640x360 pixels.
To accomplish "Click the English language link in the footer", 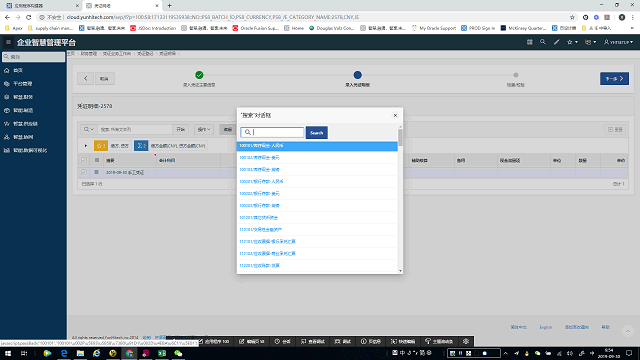I will pos(545,327).
